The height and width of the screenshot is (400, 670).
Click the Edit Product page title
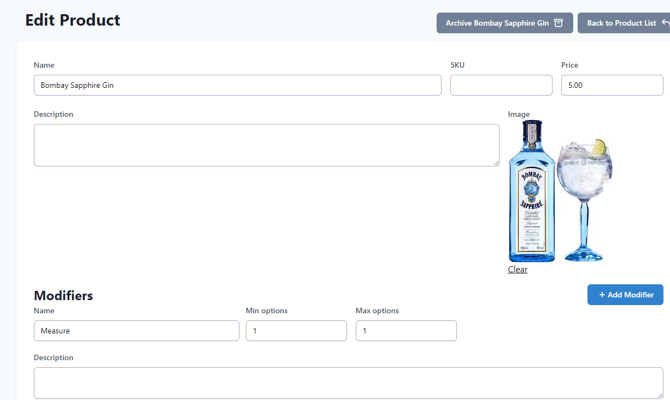[x=72, y=20]
